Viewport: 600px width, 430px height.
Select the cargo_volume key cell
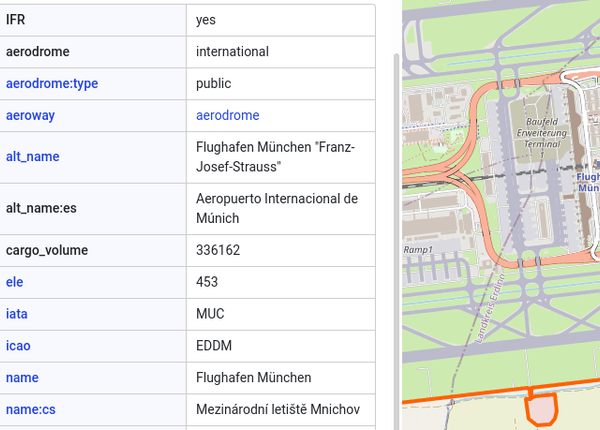point(93,250)
